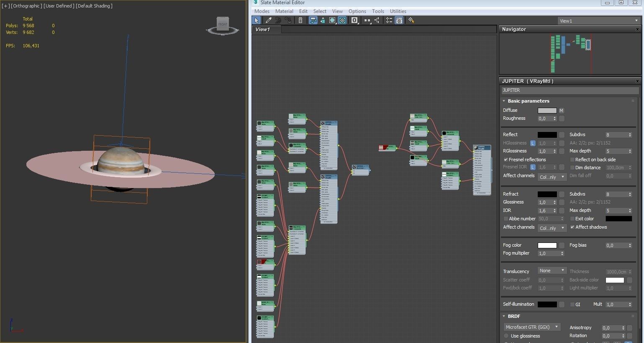This screenshot has width=644, height=343.
Task: Click Hide Unused Nodeslots icon
Action: pyautogui.click(x=323, y=20)
